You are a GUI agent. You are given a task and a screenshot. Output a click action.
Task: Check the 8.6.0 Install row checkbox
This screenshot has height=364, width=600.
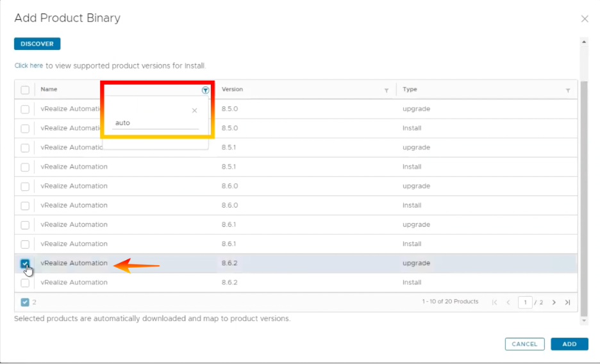point(25,206)
